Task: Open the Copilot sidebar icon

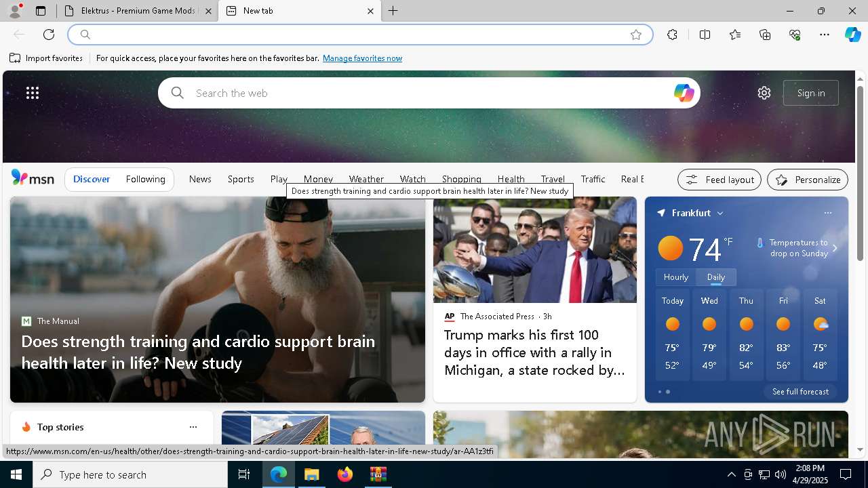Action: coord(852,35)
